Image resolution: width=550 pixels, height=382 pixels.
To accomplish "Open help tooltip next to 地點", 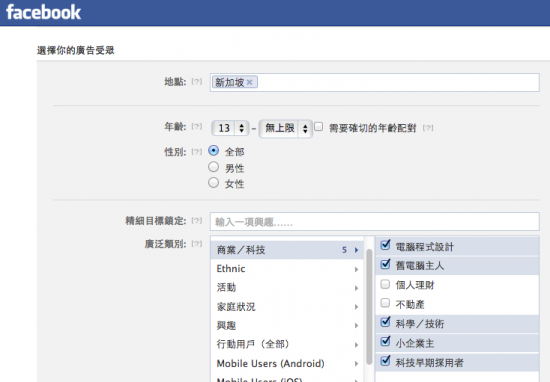I will 196,82.
